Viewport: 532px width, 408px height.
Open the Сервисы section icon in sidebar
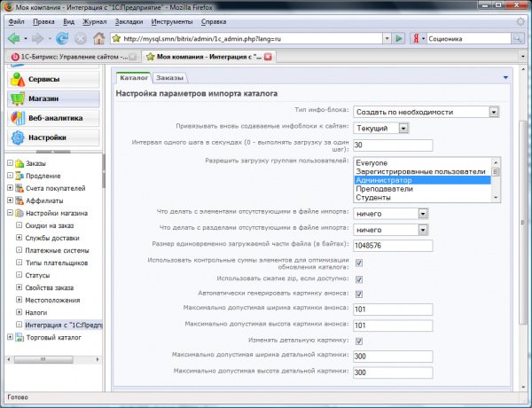coord(18,79)
